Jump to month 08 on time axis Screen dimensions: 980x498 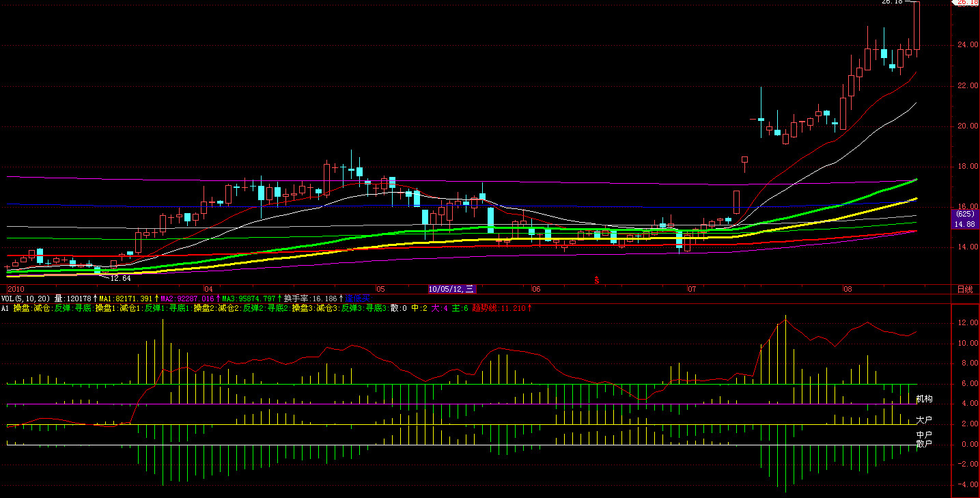(x=848, y=289)
